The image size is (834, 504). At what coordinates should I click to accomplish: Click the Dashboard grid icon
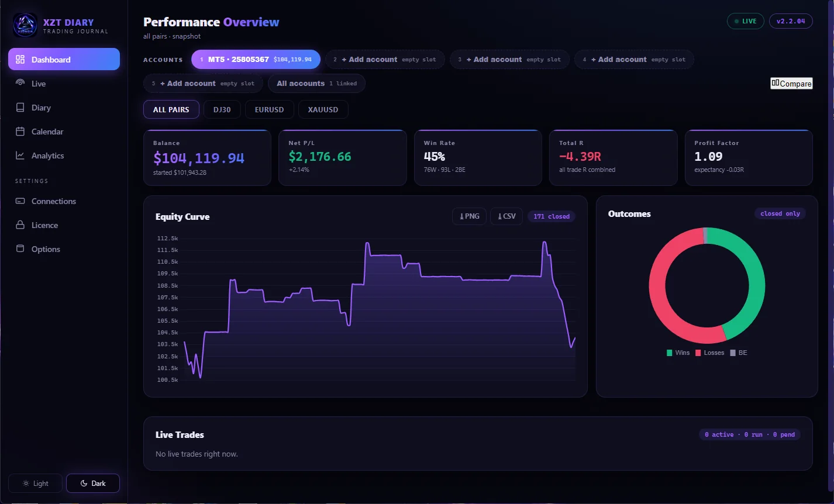click(20, 59)
